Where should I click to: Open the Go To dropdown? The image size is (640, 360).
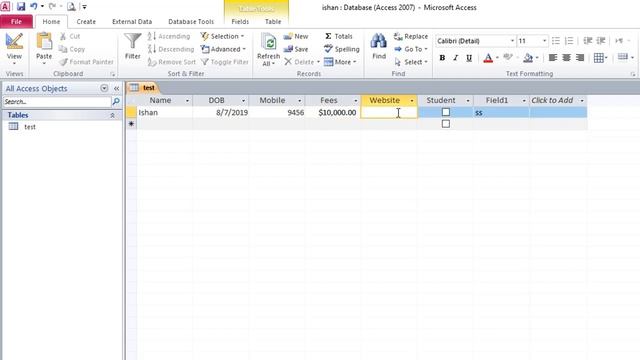click(411, 49)
